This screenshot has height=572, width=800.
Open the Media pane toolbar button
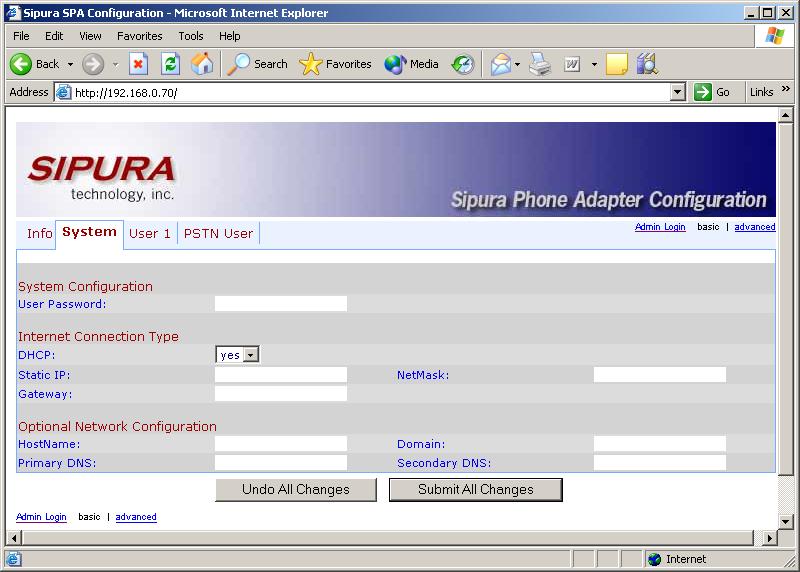coord(411,64)
